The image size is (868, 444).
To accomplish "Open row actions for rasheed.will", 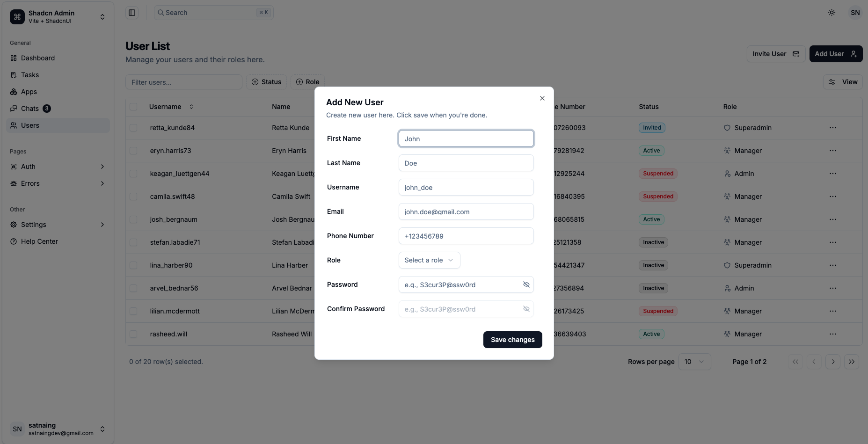I will 832,334.
